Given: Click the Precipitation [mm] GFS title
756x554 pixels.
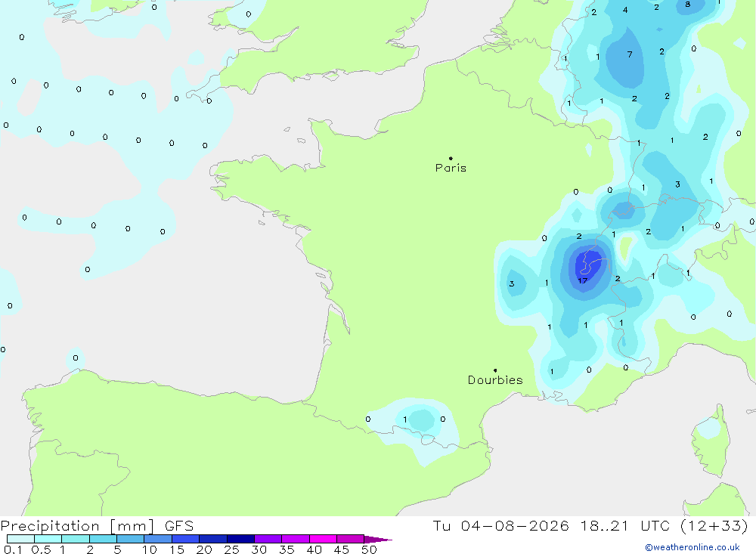Looking at the screenshot, I should tap(97, 525).
